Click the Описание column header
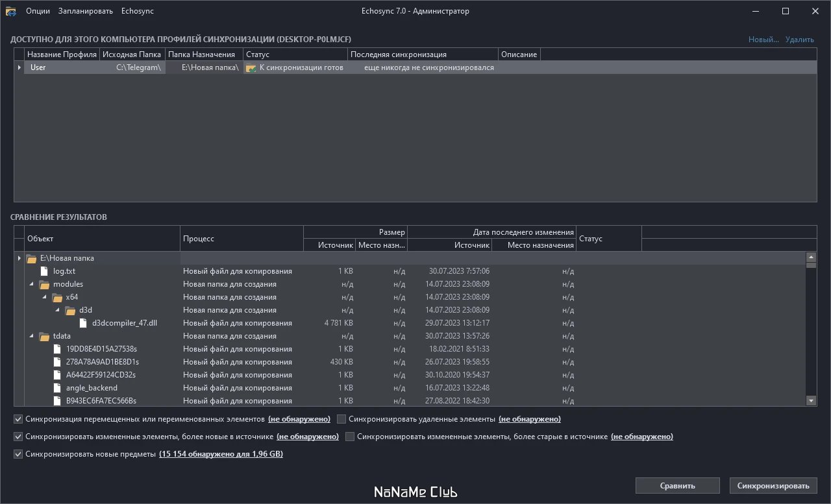Image resolution: width=831 pixels, height=504 pixels. tap(519, 54)
